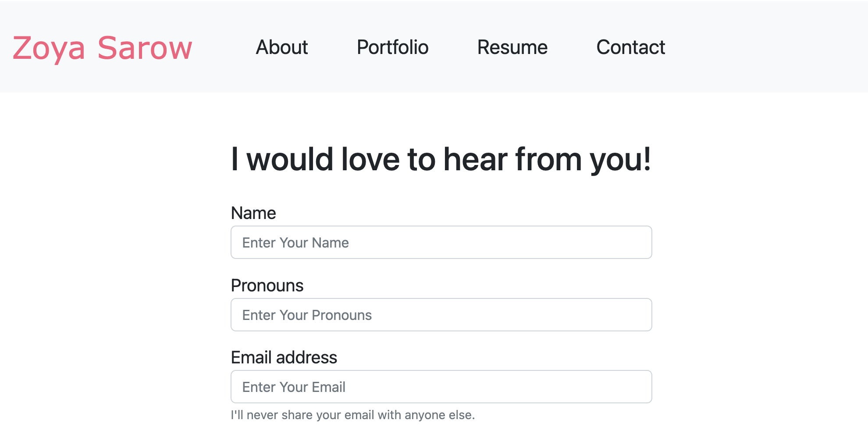
Task: Click inside the Enter Your Name field
Action: tap(441, 242)
